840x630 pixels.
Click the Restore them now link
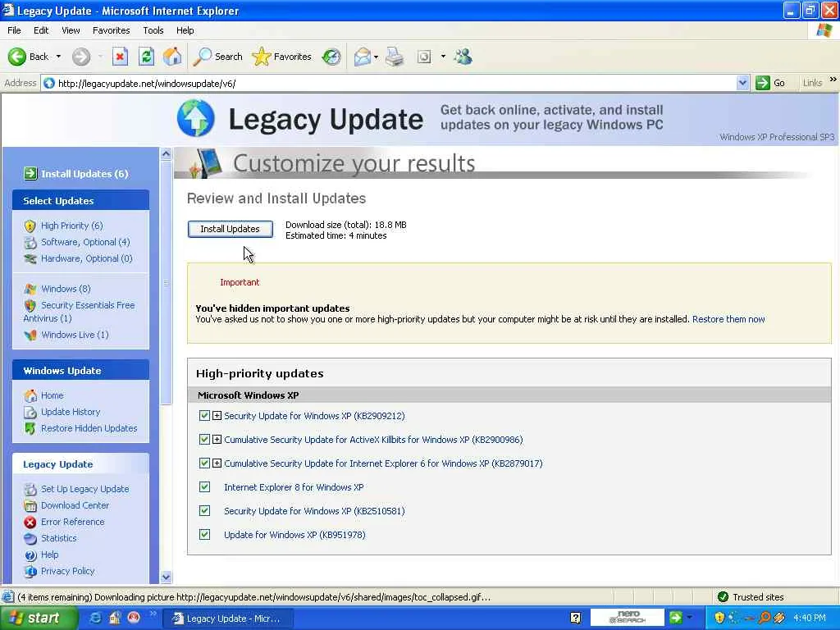(728, 319)
